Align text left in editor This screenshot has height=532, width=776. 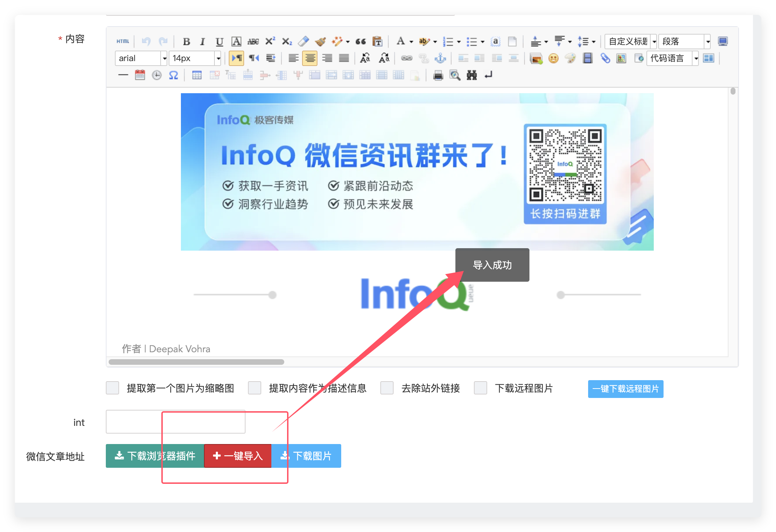[294, 58]
